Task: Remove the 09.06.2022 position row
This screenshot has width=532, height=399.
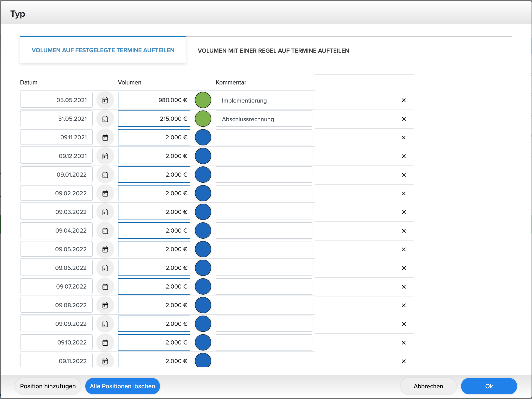Action: 404,268
